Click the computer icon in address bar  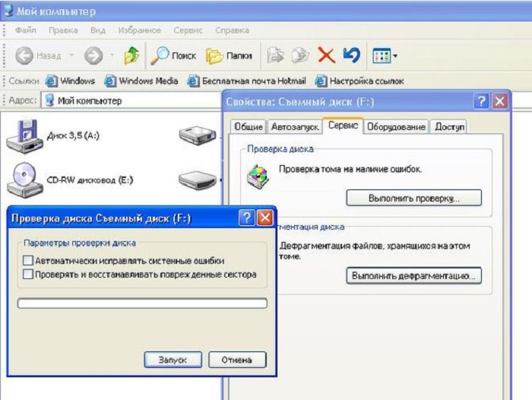[x=50, y=100]
